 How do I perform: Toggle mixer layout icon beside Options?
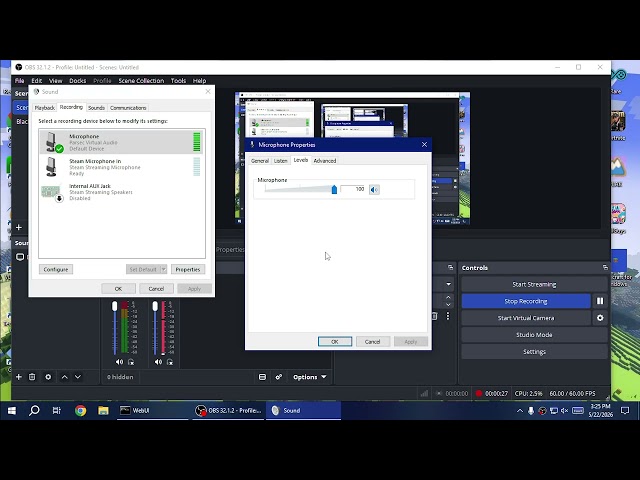point(262,377)
